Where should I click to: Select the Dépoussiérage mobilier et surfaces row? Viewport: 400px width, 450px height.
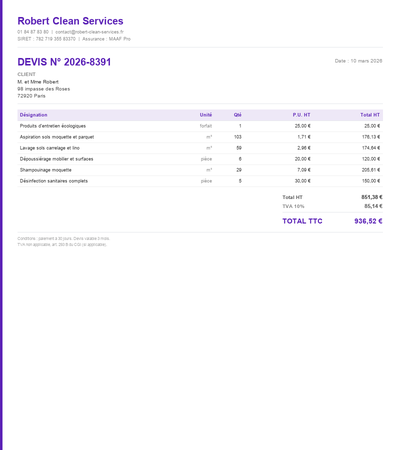[200, 159]
